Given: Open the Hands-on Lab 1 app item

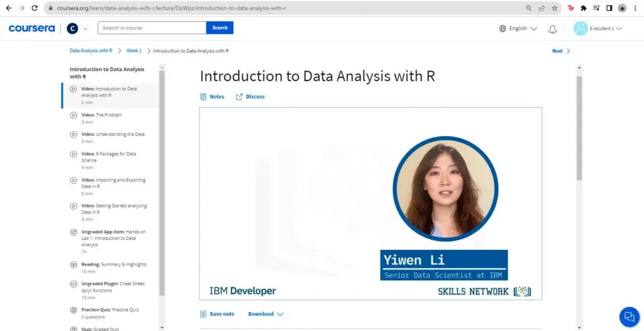Looking at the screenshot, I should [x=111, y=241].
